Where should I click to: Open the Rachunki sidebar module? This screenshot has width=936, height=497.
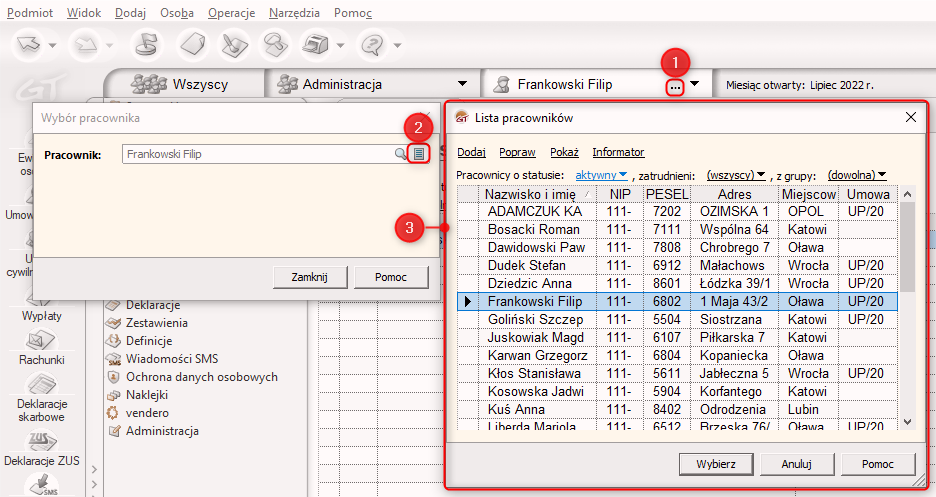pos(41,348)
